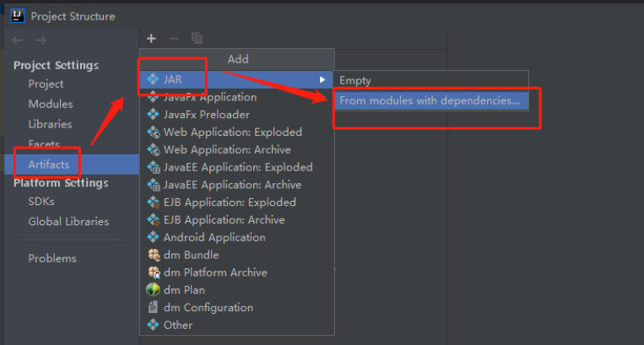The height and width of the screenshot is (345, 644).
Task: Click the dm Plan globe icon
Action: pyautogui.click(x=154, y=289)
